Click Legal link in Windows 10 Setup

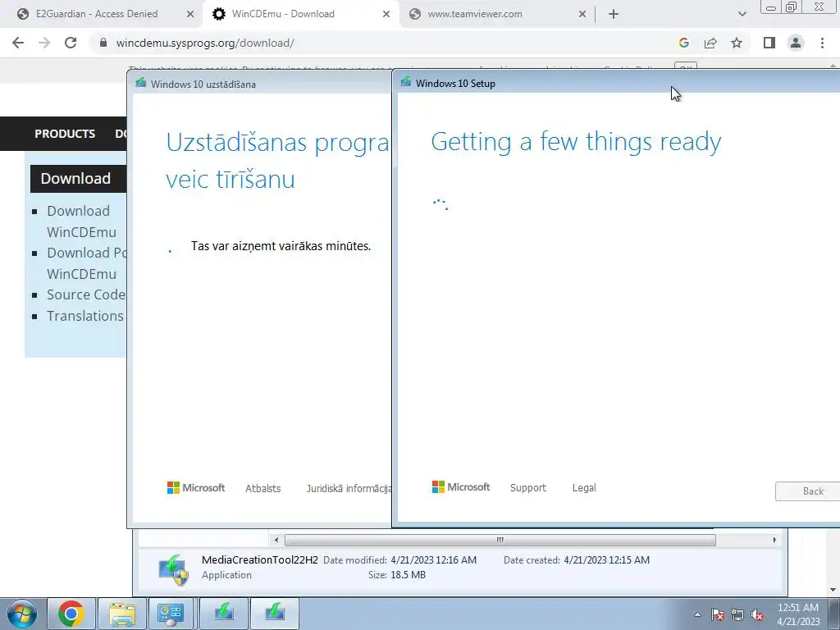pos(584,487)
